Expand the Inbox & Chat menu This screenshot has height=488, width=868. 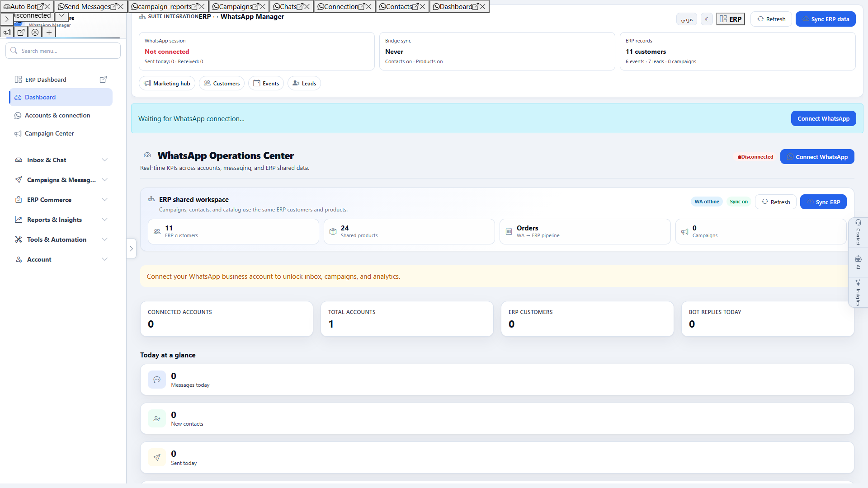(x=61, y=160)
